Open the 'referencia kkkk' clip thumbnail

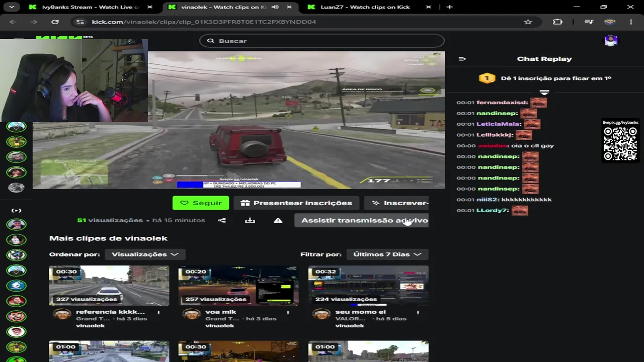point(109,286)
